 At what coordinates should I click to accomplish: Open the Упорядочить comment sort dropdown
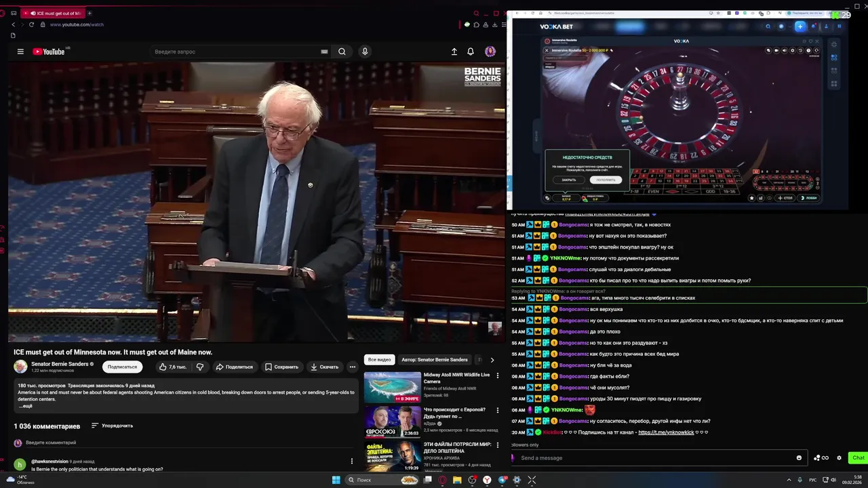pos(112,426)
